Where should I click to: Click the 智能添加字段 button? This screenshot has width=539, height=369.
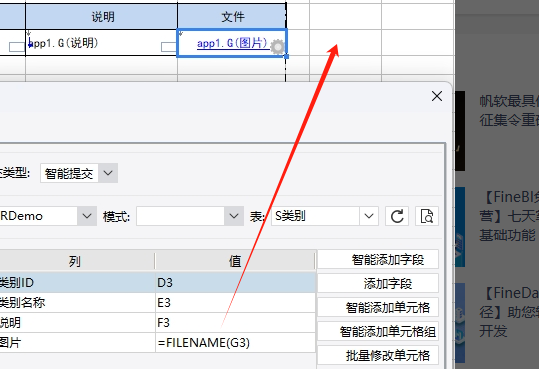click(378, 259)
